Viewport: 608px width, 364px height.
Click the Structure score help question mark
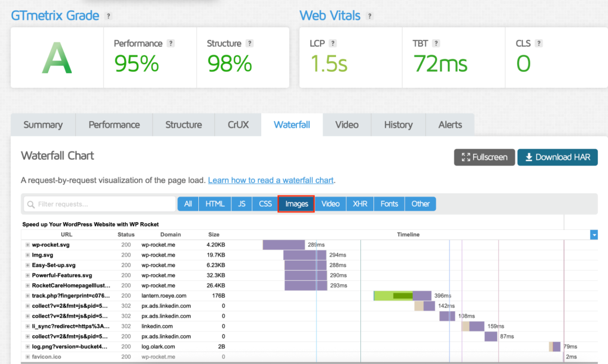pyautogui.click(x=250, y=43)
